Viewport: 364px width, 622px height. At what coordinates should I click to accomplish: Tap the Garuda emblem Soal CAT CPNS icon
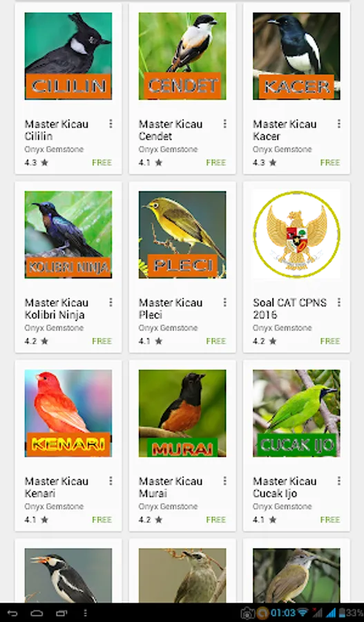tap(296, 234)
